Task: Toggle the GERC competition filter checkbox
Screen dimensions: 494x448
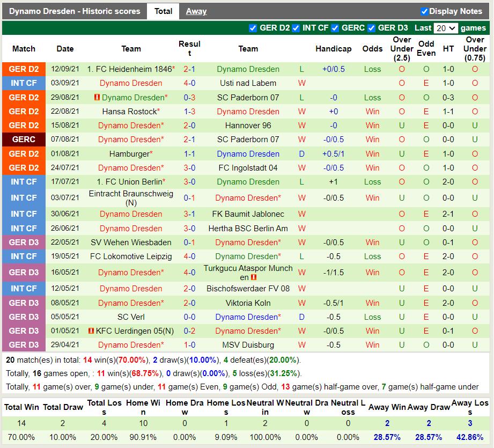Action: 335,28
